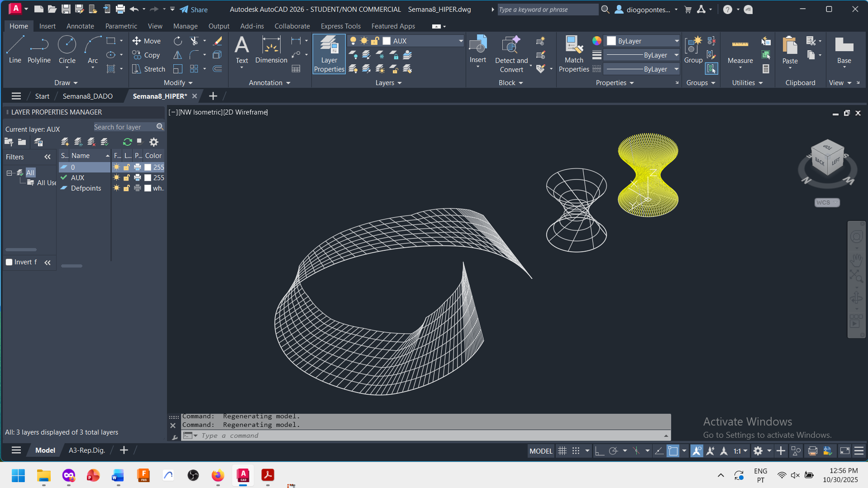Toggle the sun visibility icon for Defpoints layer
This screenshot has height=488, width=868.
[117, 188]
